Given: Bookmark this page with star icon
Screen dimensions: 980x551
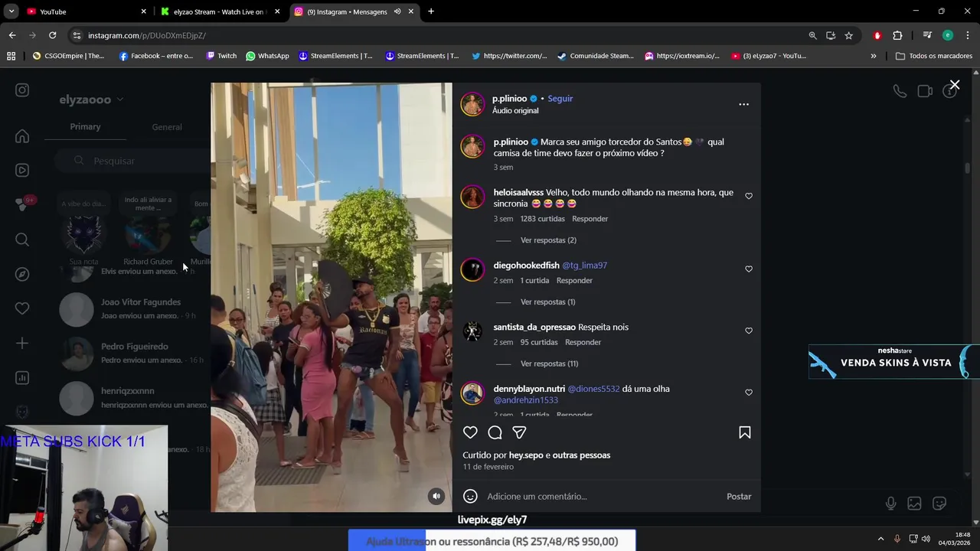Looking at the screenshot, I should pyautogui.click(x=849, y=35).
